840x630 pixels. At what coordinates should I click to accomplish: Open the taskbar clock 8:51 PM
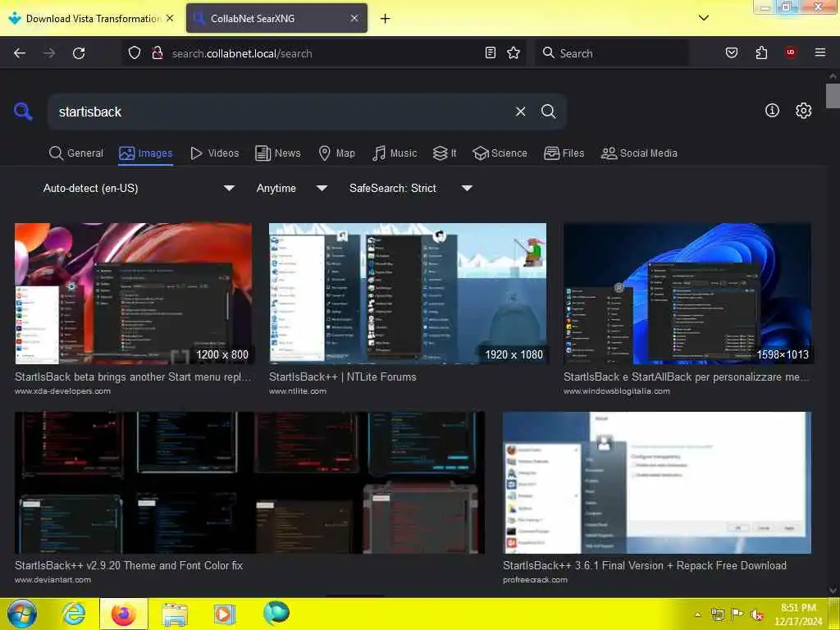[x=798, y=614]
